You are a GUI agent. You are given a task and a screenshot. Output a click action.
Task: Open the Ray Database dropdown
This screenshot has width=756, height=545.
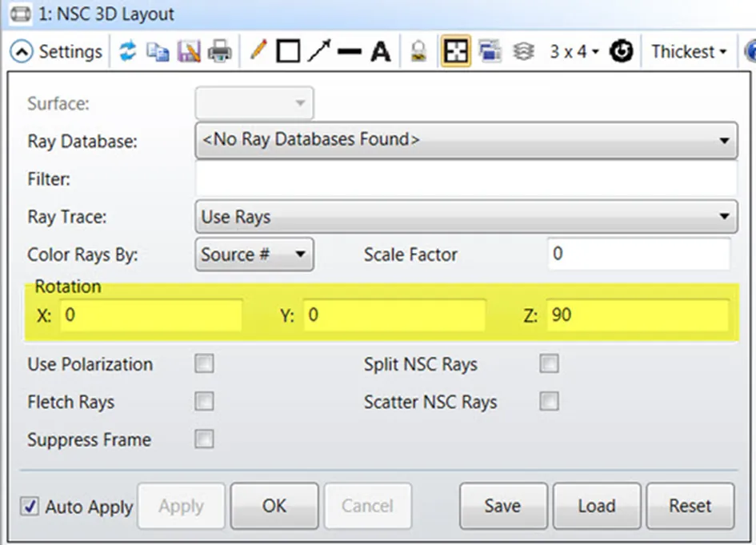(466, 140)
